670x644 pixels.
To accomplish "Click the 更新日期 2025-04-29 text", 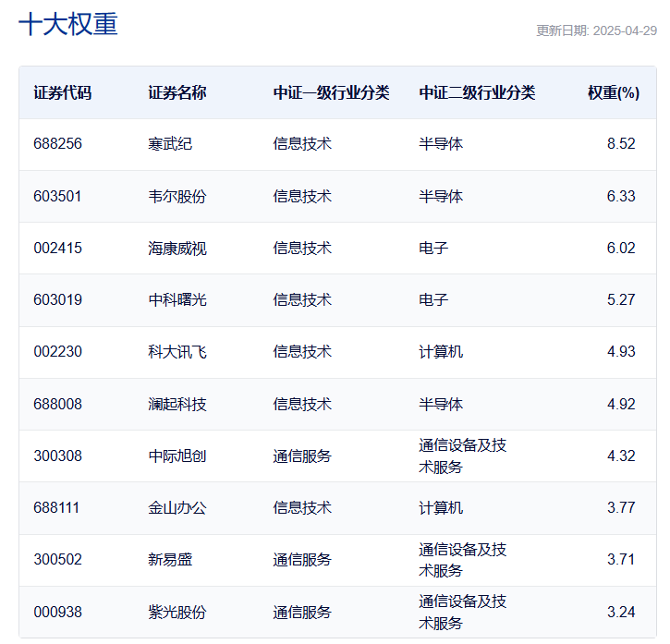I will [596, 30].
